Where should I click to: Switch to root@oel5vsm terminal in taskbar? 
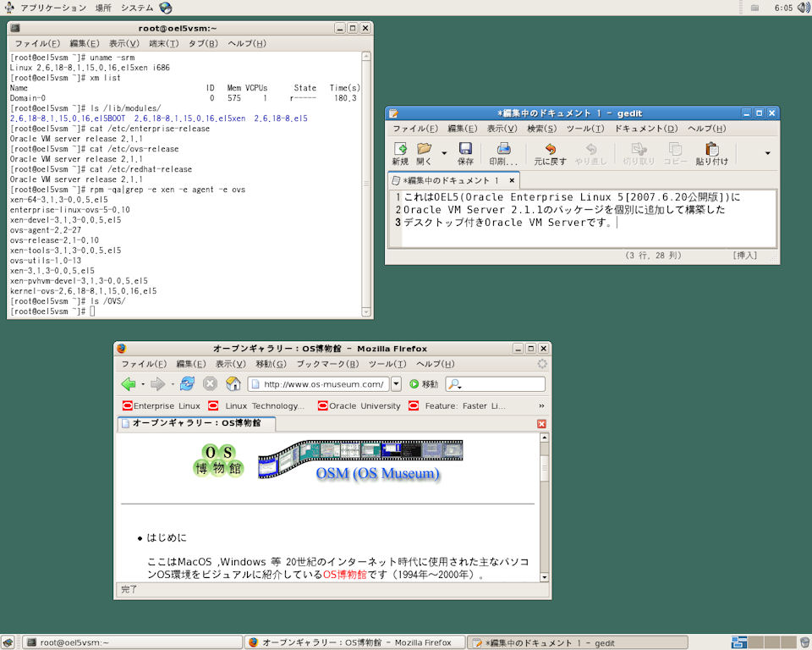(133, 642)
